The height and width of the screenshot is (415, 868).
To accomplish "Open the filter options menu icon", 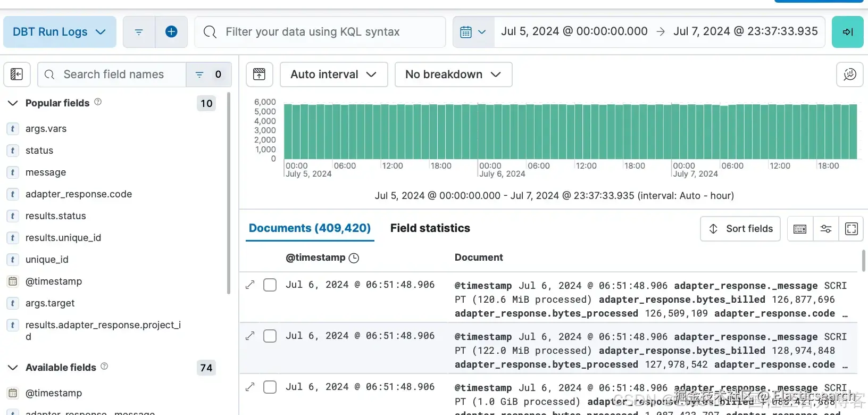I will (139, 32).
